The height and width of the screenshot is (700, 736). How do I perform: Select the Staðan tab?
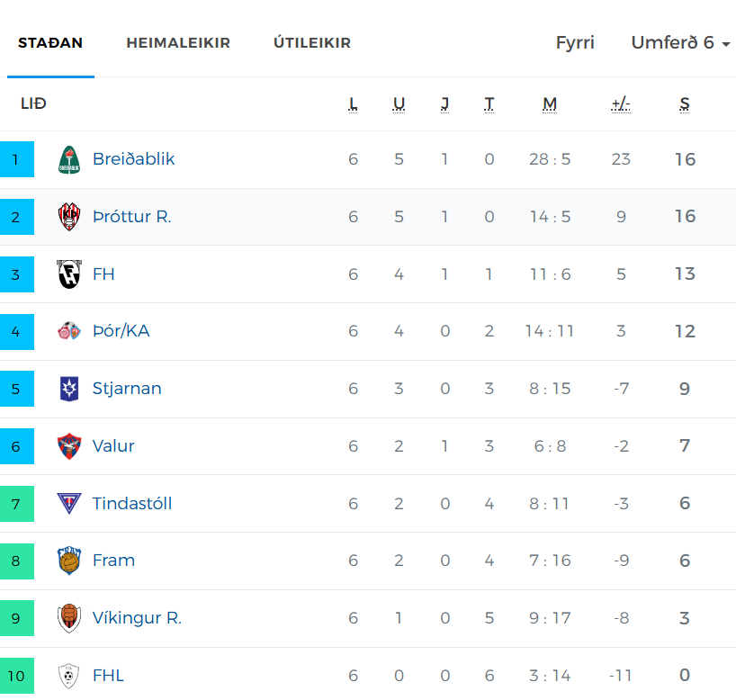click(50, 42)
